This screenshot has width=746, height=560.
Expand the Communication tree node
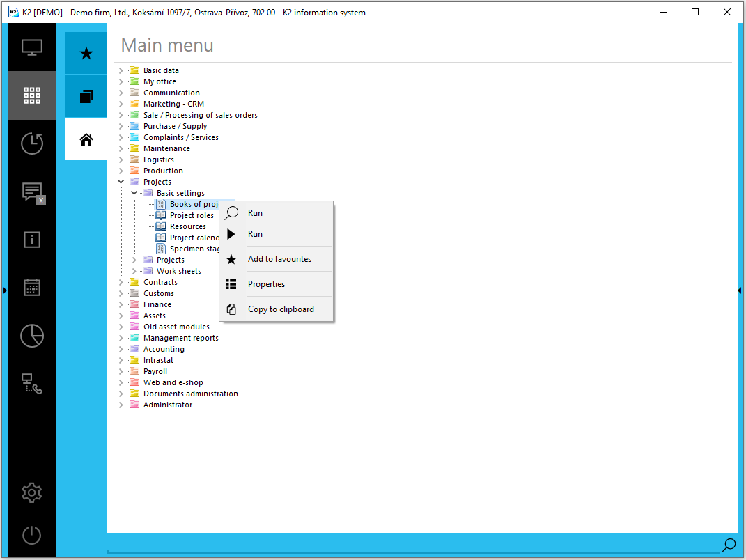point(121,93)
